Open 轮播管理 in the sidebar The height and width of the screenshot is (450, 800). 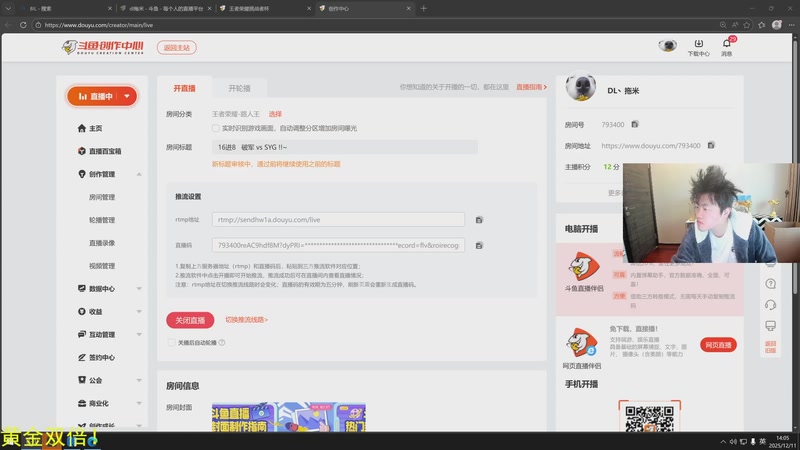tap(102, 220)
